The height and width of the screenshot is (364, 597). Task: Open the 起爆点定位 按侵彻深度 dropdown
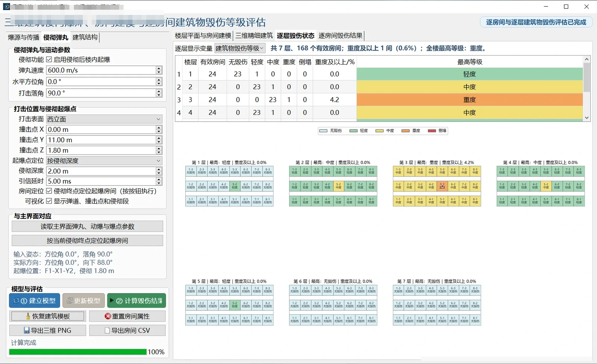(x=104, y=161)
